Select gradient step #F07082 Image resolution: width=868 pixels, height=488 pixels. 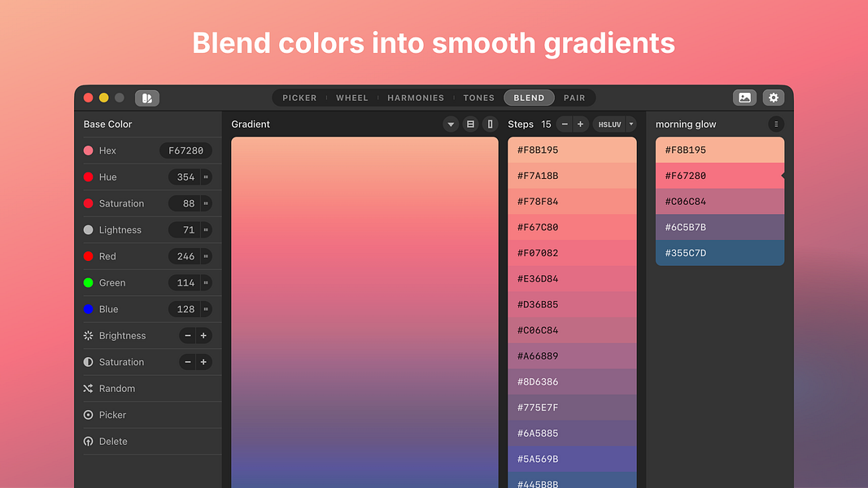click(x=572, y=253)
